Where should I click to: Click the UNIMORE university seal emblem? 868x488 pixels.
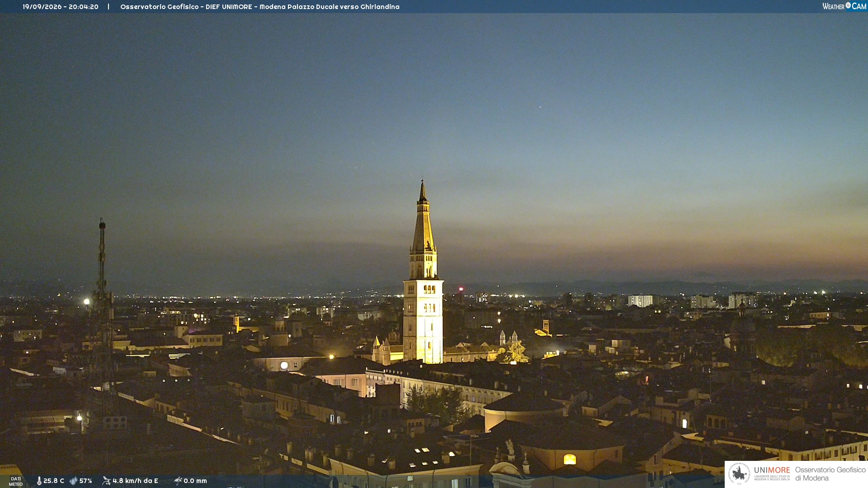(739, 474)
